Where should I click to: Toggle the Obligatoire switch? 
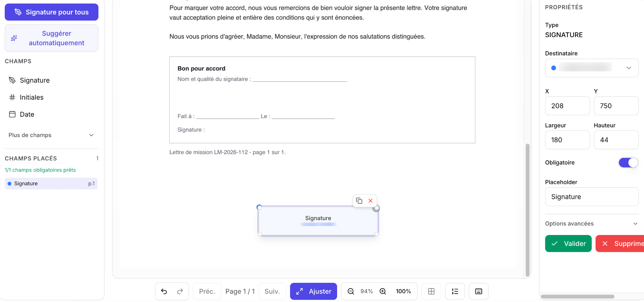[x=628, y=163]
